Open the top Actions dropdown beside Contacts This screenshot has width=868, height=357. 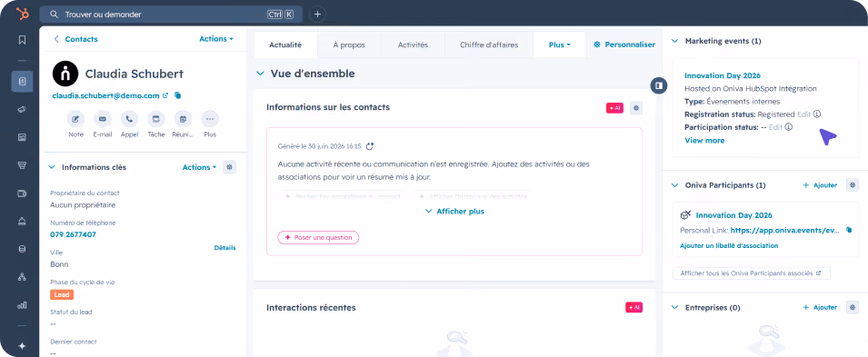point(216,39)
